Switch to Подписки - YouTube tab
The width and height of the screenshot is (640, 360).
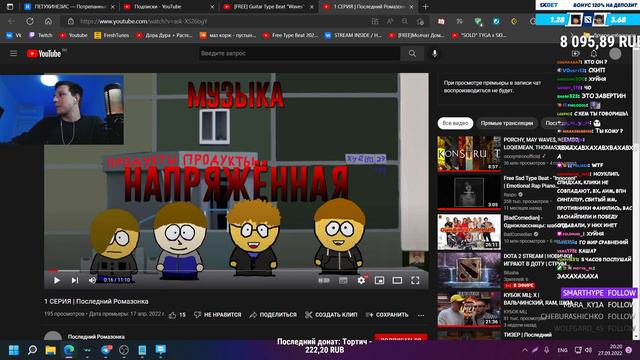[169, 7]
